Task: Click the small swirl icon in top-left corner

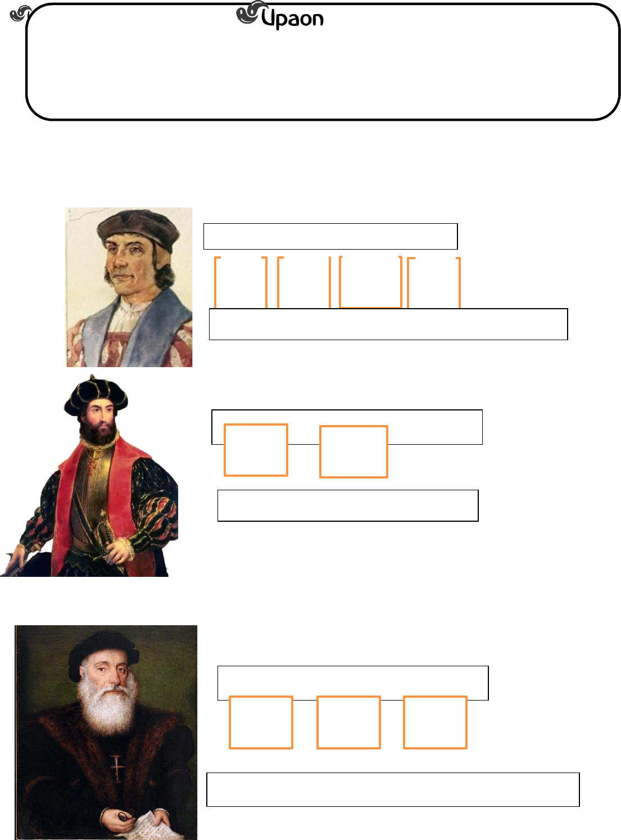Action: [20, 13]
